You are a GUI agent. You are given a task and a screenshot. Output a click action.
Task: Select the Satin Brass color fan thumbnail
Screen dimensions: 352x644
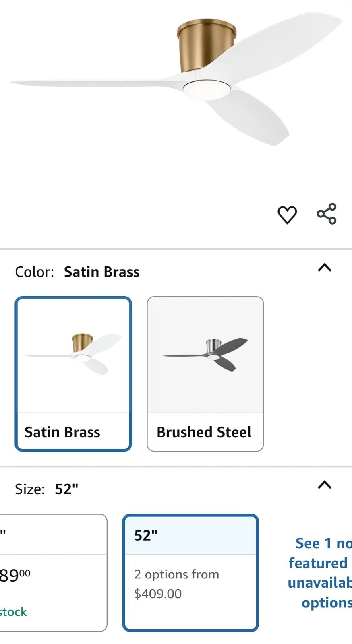[73, 355]
